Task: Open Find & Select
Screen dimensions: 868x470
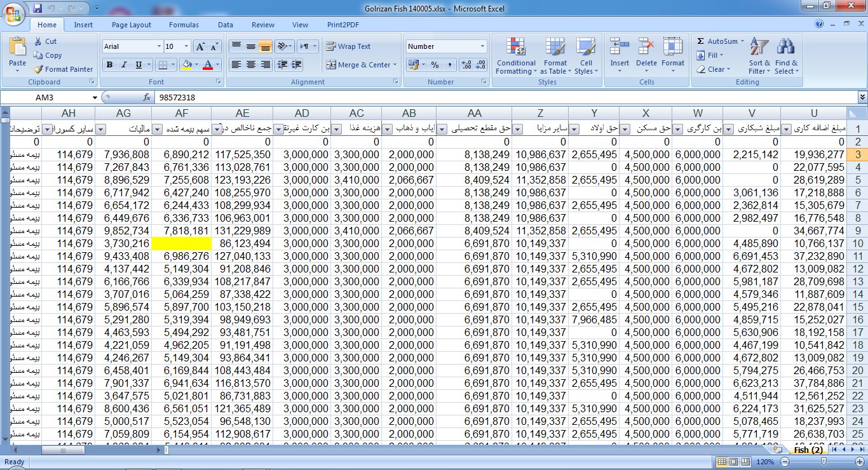Action: pos(786,57)
